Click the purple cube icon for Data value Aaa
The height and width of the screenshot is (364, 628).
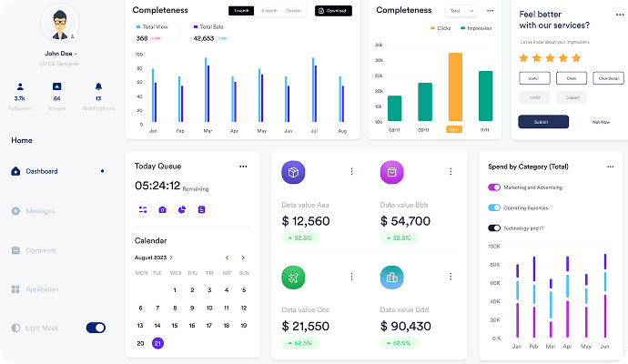pyautogui.click(x=293, y=171)
